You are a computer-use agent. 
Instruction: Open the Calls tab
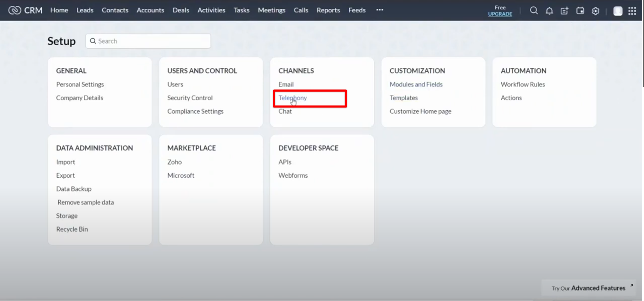point(301,10)
